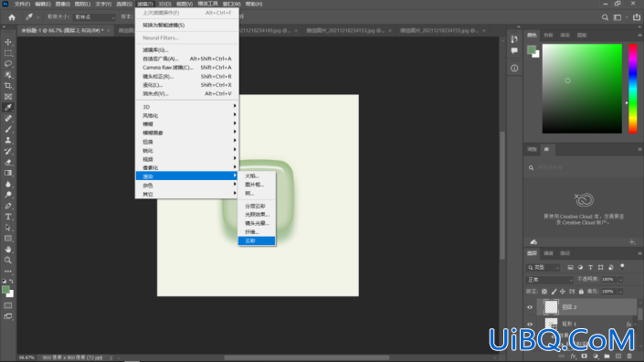644x362 pixels.
Task: Create a new layer group folder icon
Action: [607, 357]
